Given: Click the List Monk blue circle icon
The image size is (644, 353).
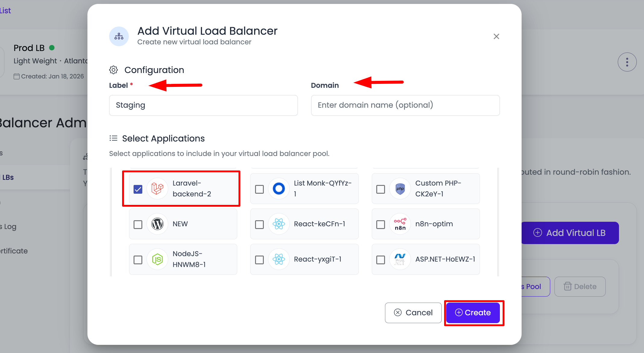Looking at the screenshot, I should (x=279, y=189).
